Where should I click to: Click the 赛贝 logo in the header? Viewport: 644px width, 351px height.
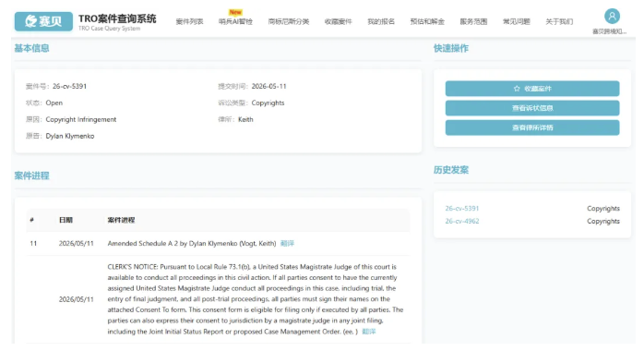pyautogui.click(x=43, y=21)
